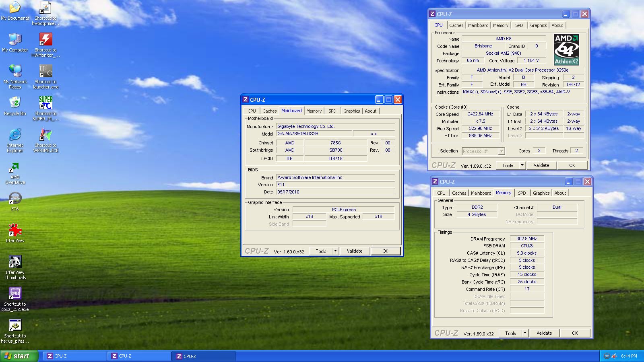Expand Tools dropdown arrow in CPU window
Screen dimensions: 644x362
(x=522, y=165)
